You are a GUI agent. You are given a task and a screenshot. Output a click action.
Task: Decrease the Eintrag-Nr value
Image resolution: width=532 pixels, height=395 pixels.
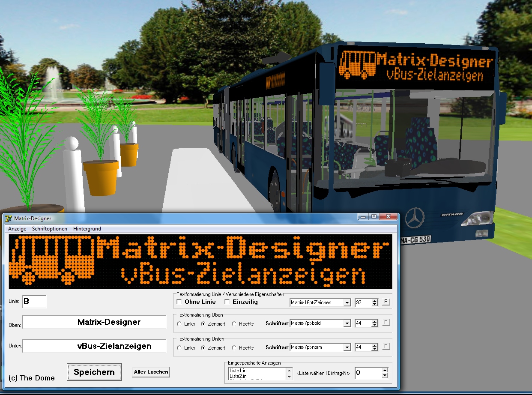click(x=385, y=376)
